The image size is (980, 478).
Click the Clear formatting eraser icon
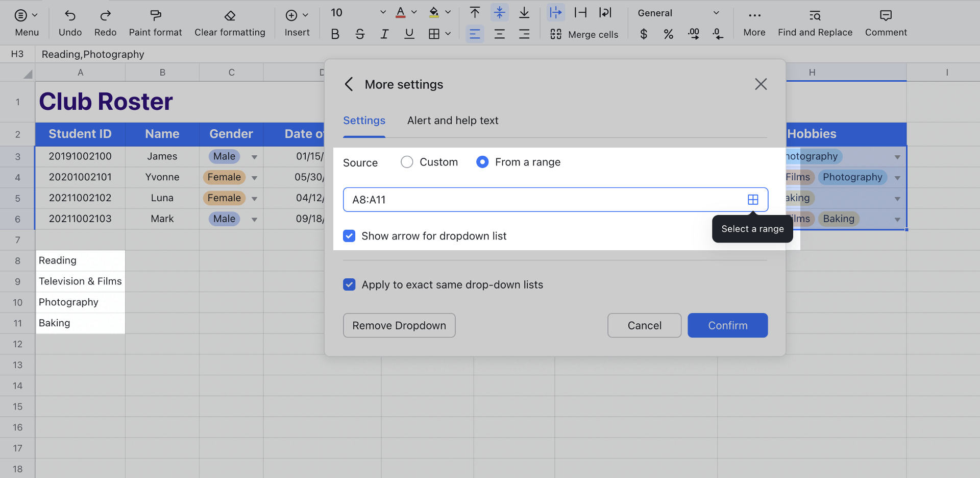pyautogui.click(x=230, y=16)
